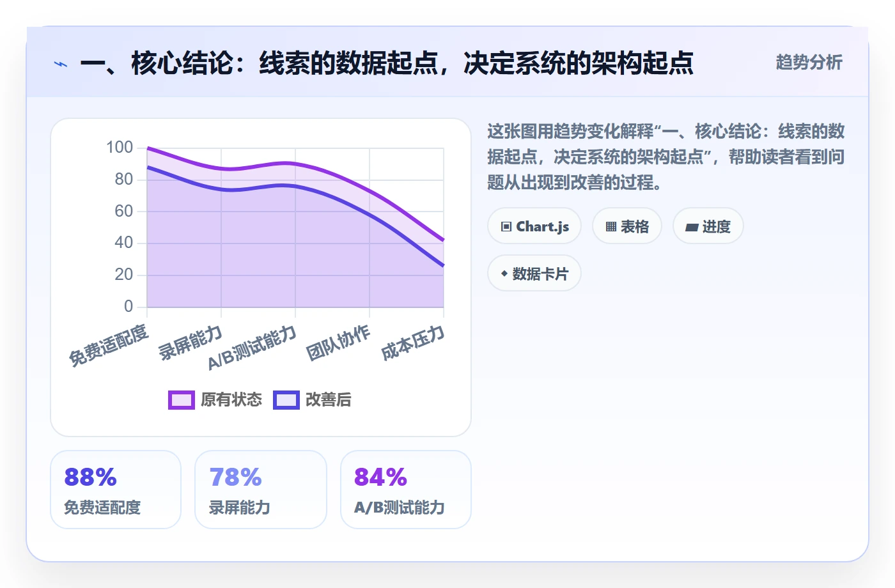Click the purple 原有状态 legend color box
Viewport: 895px width, 588px height.
pyautogui.click(x=182, y=400)
